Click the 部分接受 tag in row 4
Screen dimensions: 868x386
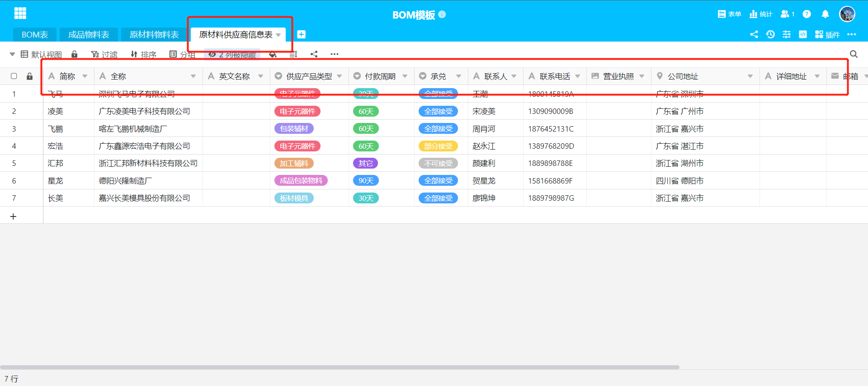[x=438, y=146]
